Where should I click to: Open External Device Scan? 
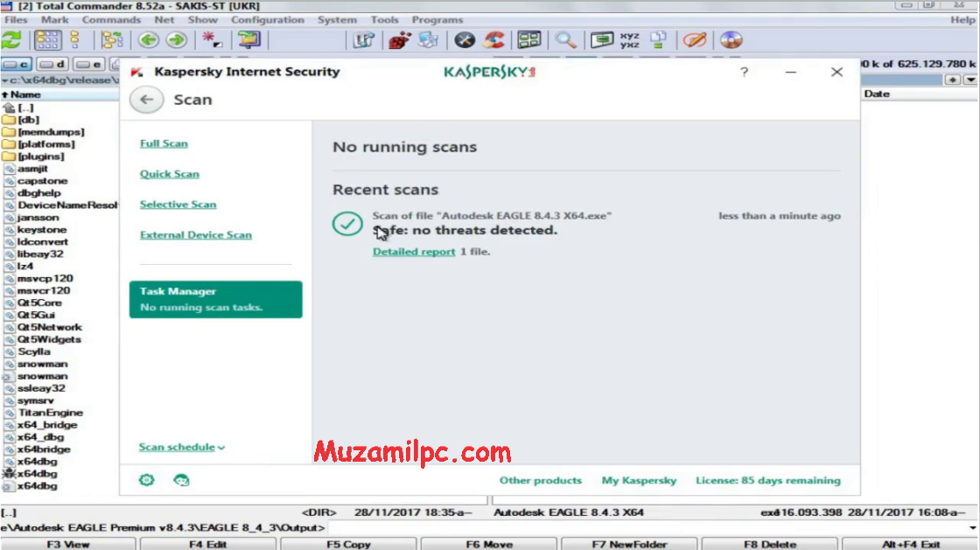pyautogui.click(x=196, y=235)
